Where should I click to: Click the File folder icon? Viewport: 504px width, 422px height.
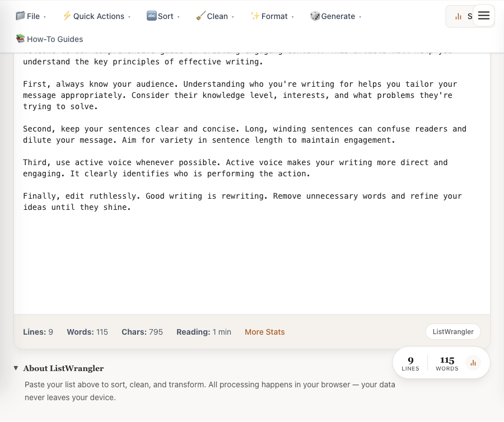[x=21, y=16]
